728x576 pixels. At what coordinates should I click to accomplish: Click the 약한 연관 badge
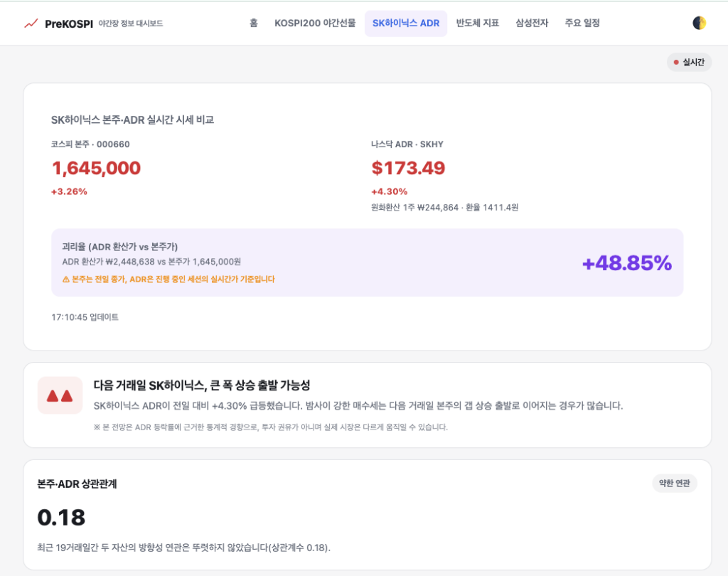[x=675, y=484]
